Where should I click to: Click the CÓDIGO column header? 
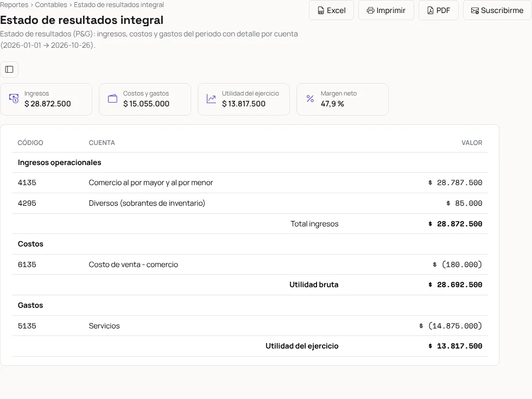(30, 143)
